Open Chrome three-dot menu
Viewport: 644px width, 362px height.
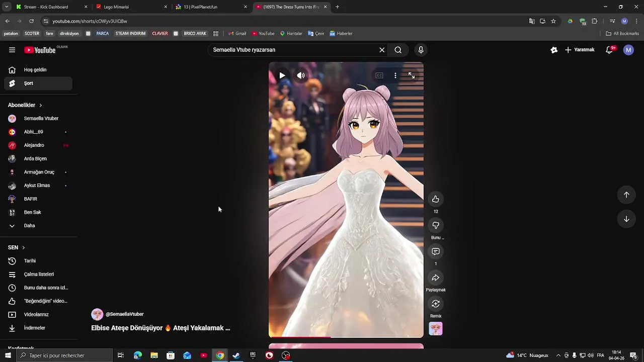click(x=636, y=21)
